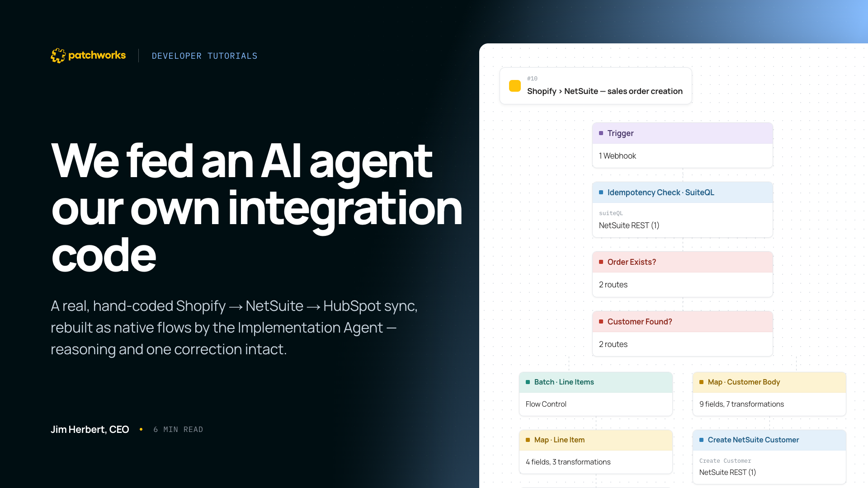The height and width of the screenshot is (488, 868).
Task: Click the 'Batch · Line Items' header text
Action: 564,382
